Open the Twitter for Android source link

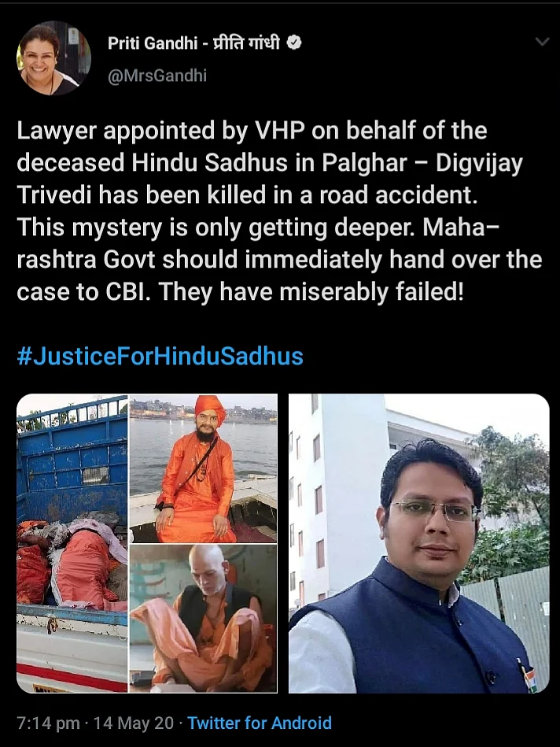tap(260, 723)
